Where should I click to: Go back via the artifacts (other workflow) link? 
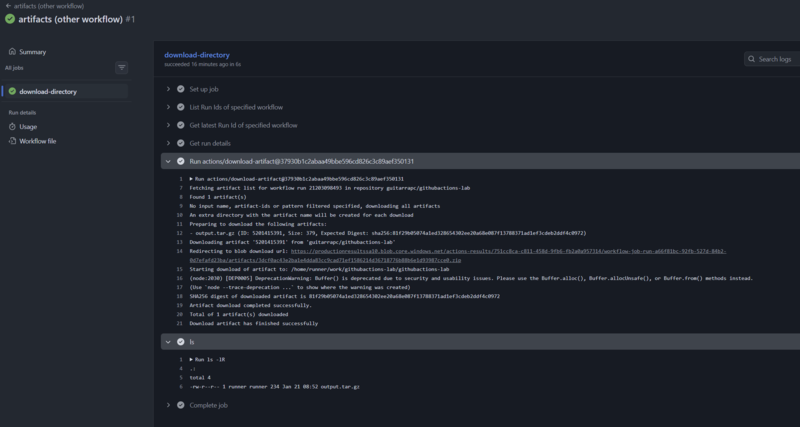(48, 6)
